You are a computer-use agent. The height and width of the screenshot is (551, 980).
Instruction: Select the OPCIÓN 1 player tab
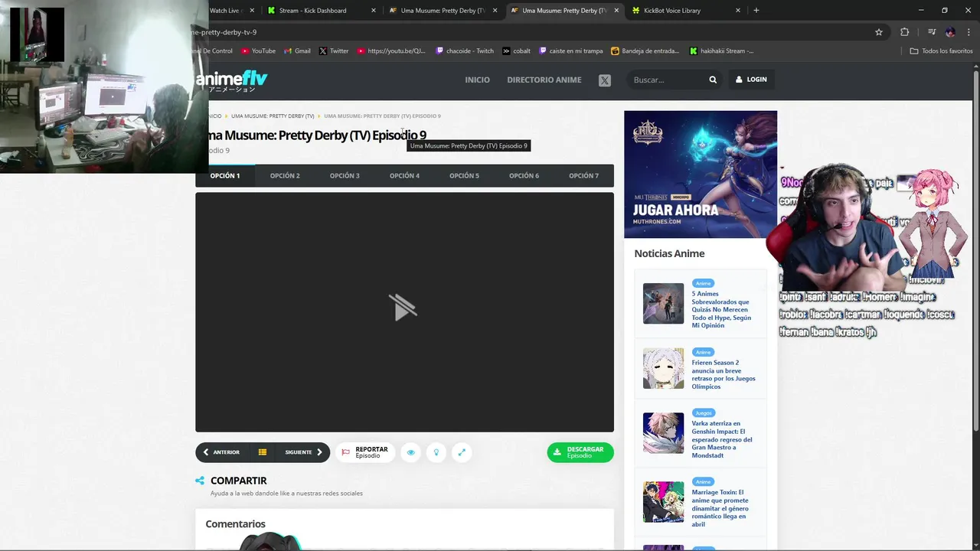click(x=225, y=176)
